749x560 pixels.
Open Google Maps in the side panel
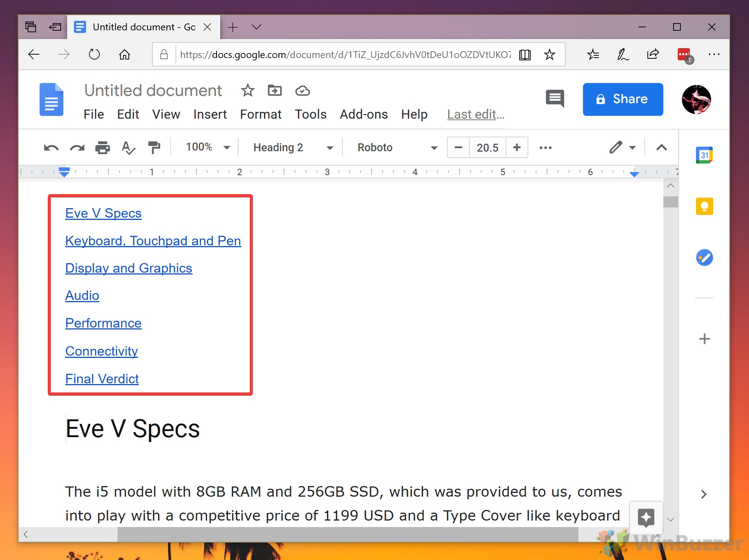pos(704,258)
